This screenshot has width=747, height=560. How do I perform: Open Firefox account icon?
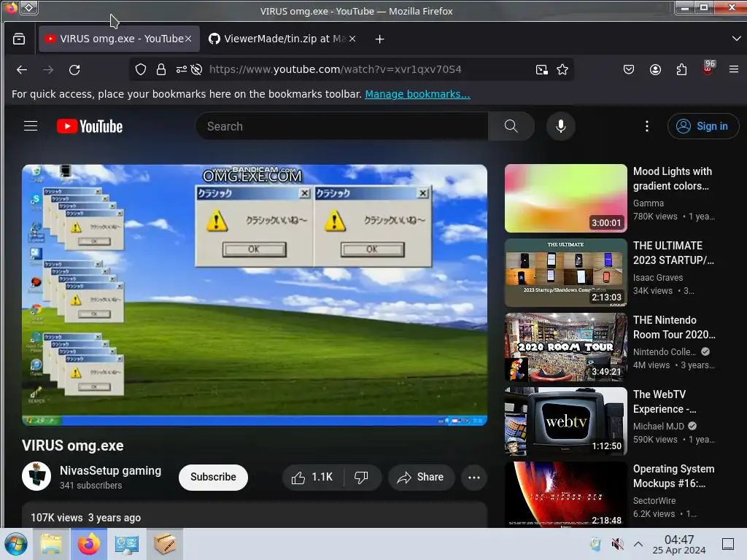(656, 69)
